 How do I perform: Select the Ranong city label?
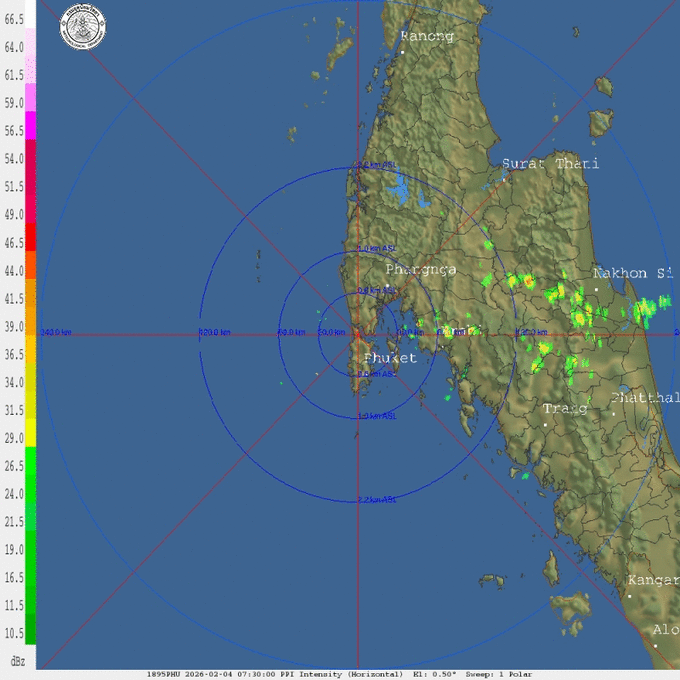point(426,37)
